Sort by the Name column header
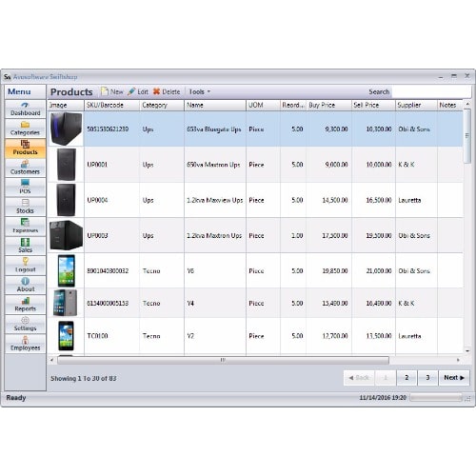Viewport: 476px width, 476px height. (215, 105)
